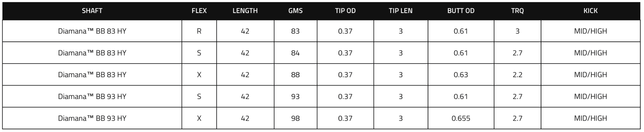Click the BUTT OD value 0.63
The width and height of the screenshot is (644, 132).
coord(461,75)
